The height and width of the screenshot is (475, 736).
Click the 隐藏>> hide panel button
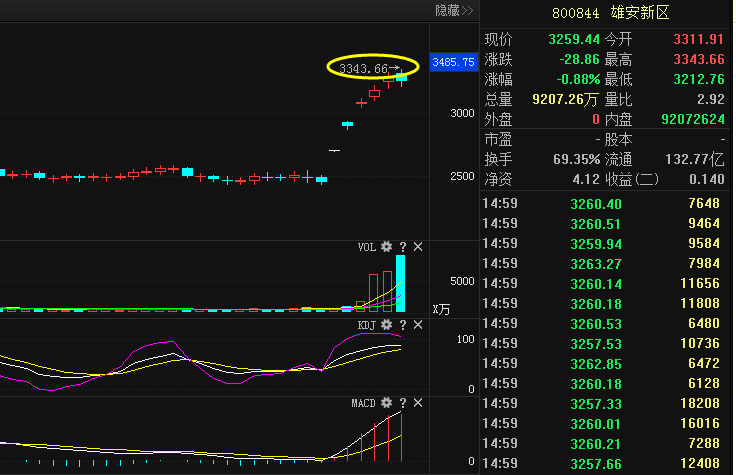click(x=454, y=10)
